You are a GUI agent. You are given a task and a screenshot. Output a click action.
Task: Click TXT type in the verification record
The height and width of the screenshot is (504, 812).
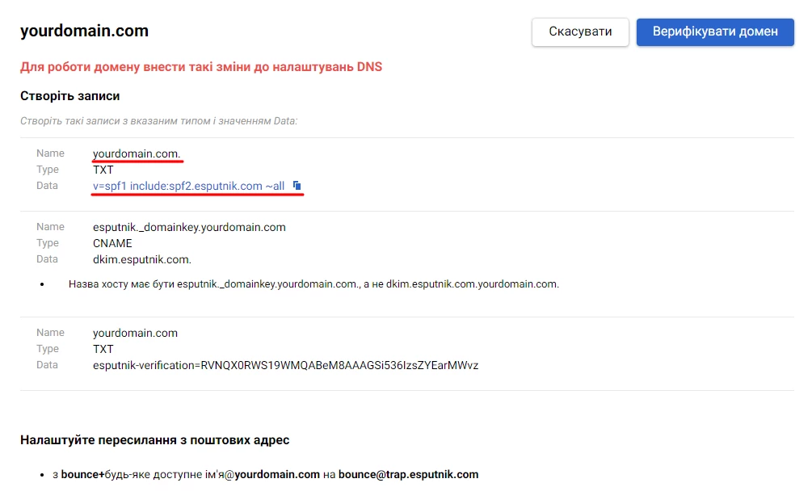point(103,349)
